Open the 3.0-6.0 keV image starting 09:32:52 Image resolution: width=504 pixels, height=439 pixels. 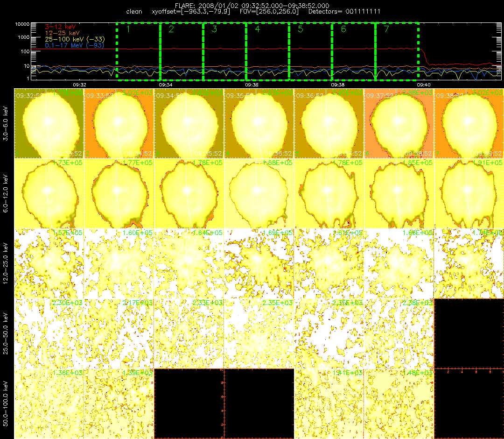[49, 123]
